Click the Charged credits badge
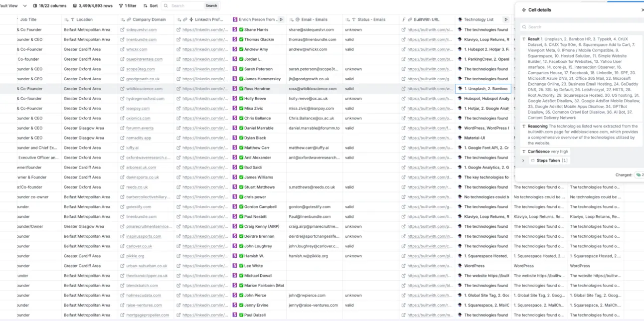The image size is (644, 321). pyautogui.click(x=639, y=175)
